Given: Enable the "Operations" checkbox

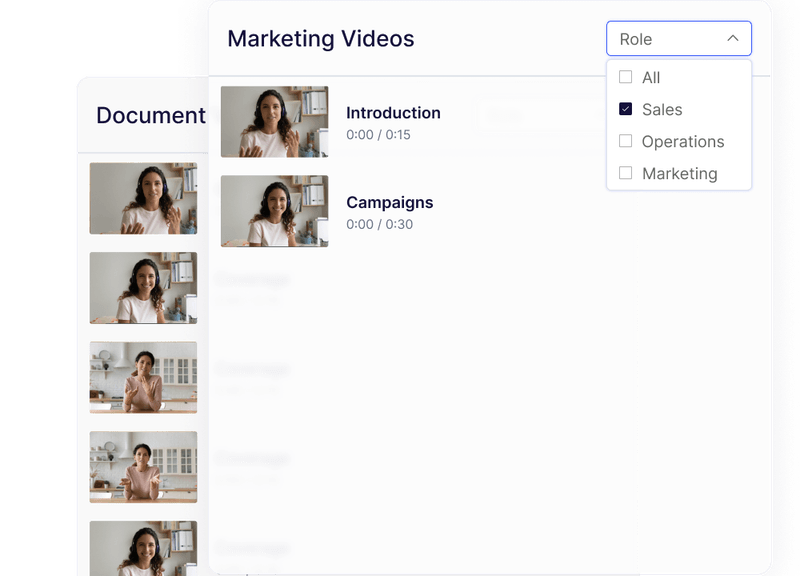Looking at the screenshot, I should click(625, 141).
